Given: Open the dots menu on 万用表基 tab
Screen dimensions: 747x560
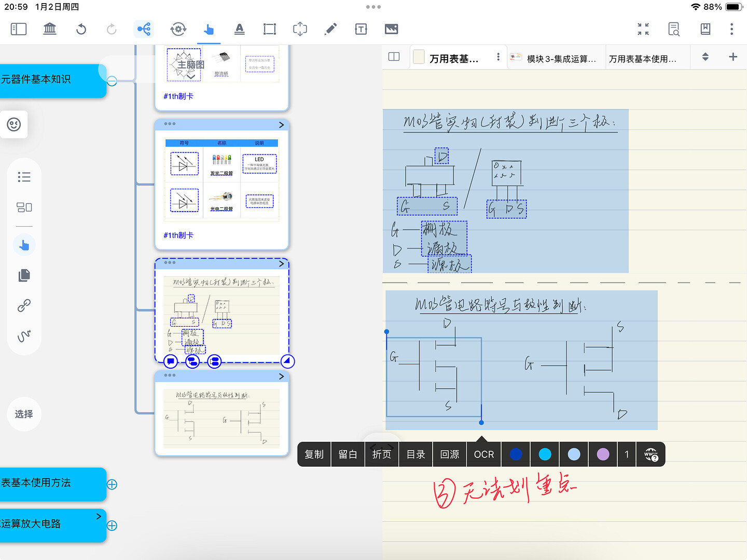Looking at the screenshot, I should pyautogui.click(x=498, y=57).
